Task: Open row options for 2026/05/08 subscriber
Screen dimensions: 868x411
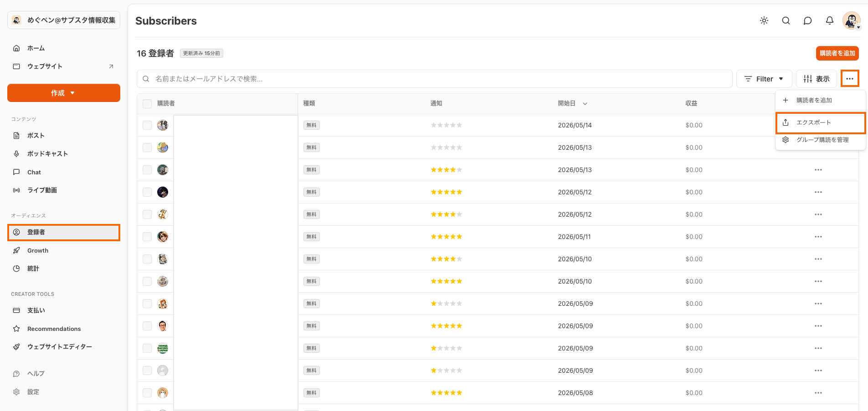Action: (818, 393)
